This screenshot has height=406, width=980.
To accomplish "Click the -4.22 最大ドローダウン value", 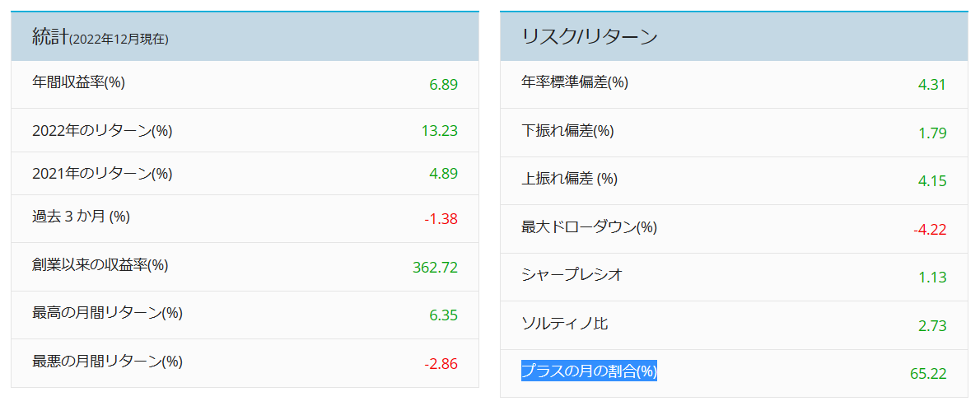I will click(x=930, y=229).
